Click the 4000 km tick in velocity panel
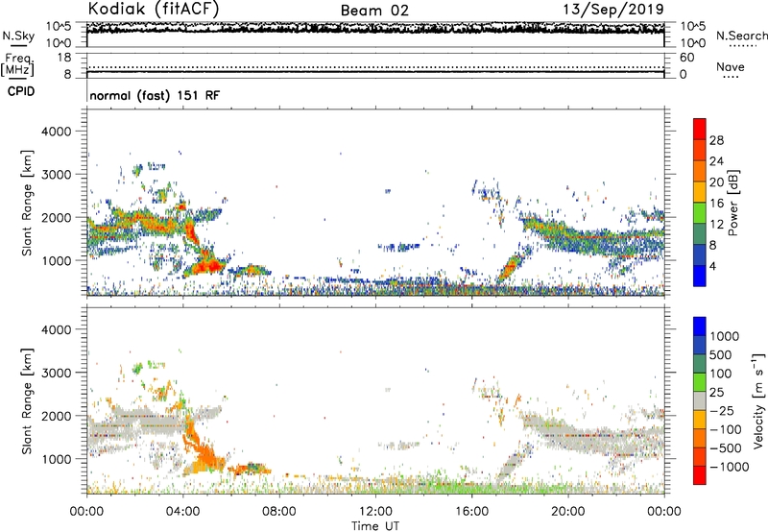 56,329
